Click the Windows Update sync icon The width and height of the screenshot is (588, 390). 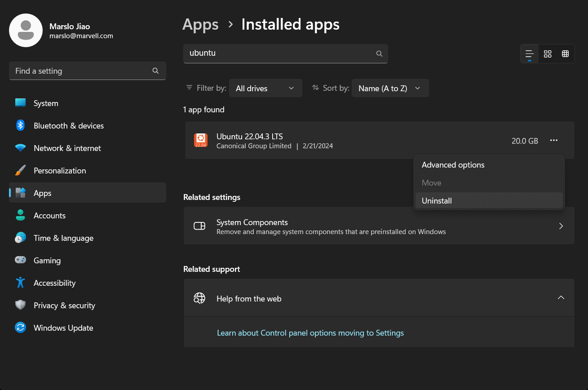20,328
